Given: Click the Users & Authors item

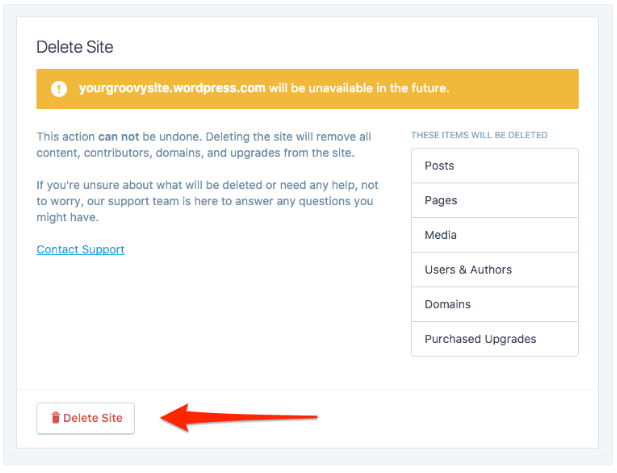Looking at the screenshot, I should pyautogui.click(x=494, y=270).
